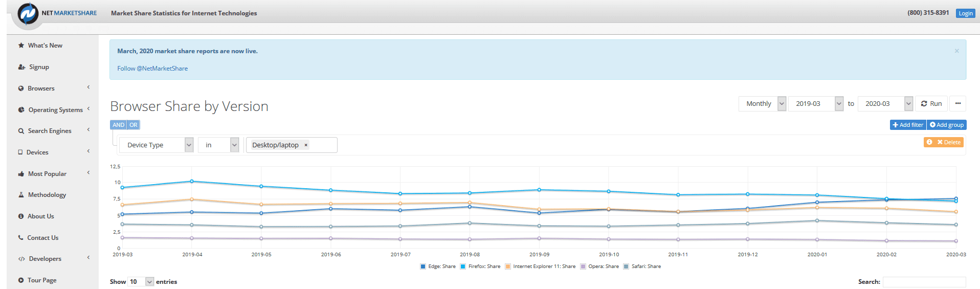Click the flask icon beside Methodology

[x=21, y=195]
